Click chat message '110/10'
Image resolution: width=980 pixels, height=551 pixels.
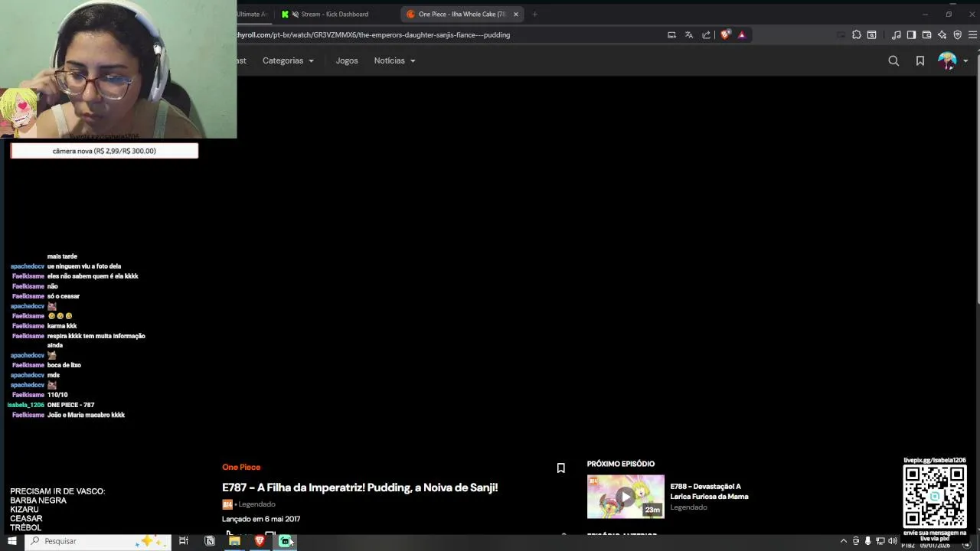coord(57,395)
